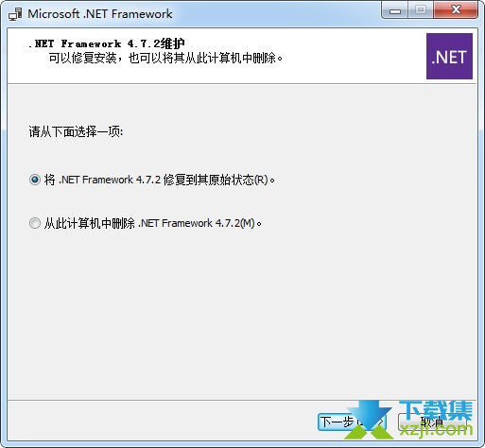Image resolution: width=485 pixels, height=448 pixels.
Task: Select the repair .NET Framework 4.7.2 radio button
Action: pos(35,180)
